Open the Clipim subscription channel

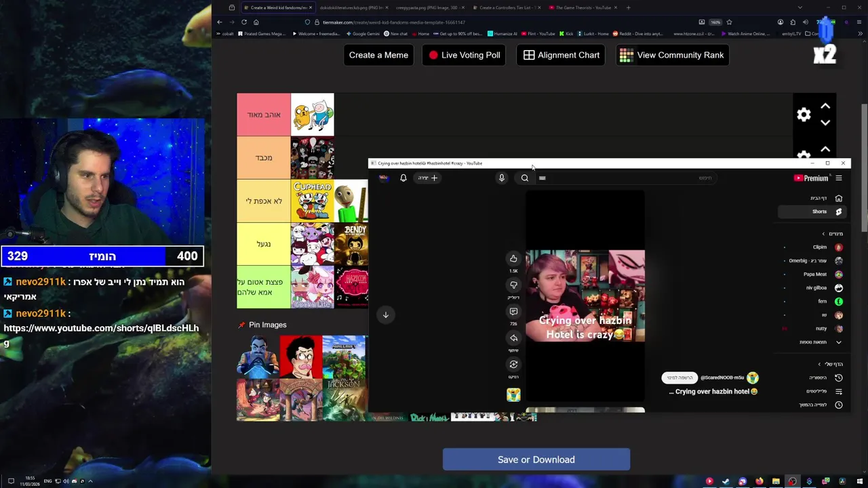pyautogui.click(x=814, y=247)
